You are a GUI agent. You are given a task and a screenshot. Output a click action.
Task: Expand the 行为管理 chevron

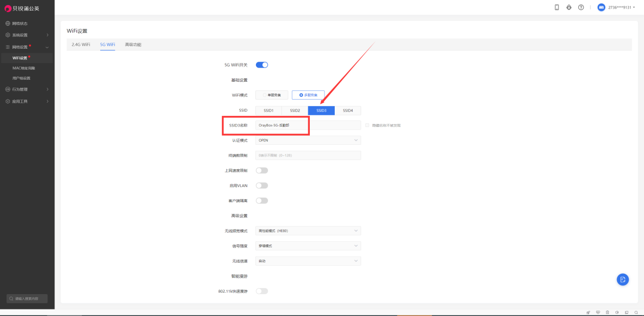(47, 89)
